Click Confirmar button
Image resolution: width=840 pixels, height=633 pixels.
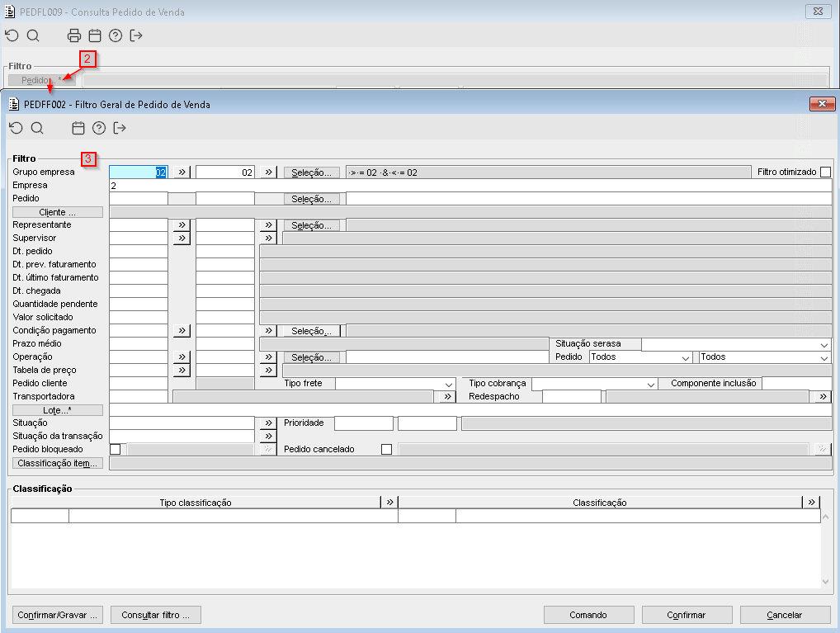(x=687, y=615)
